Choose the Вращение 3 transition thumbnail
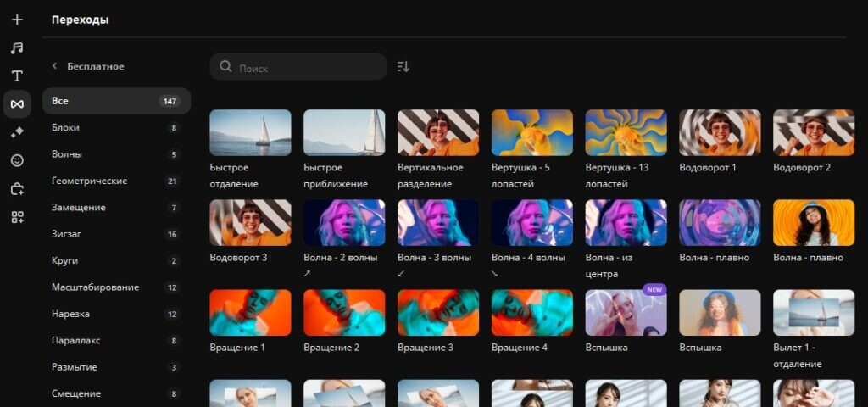 438,312
